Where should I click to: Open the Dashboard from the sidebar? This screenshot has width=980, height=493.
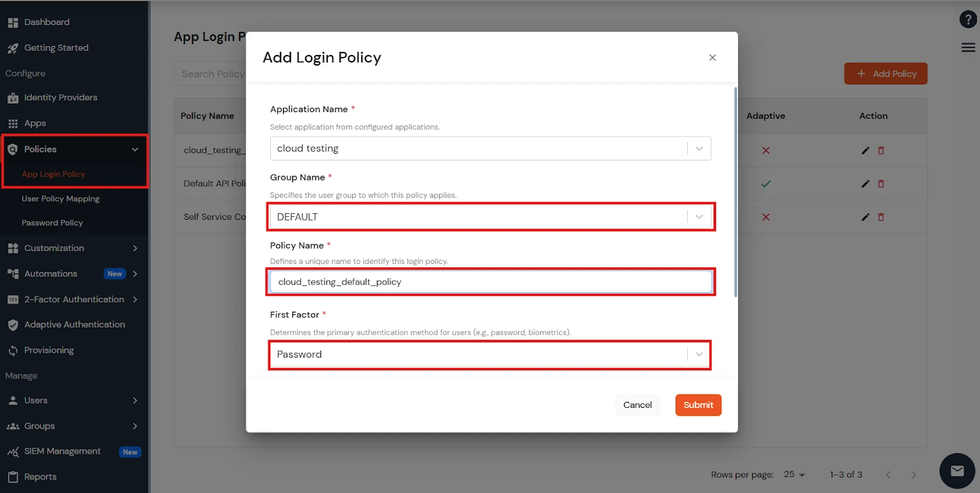[46, 22]
